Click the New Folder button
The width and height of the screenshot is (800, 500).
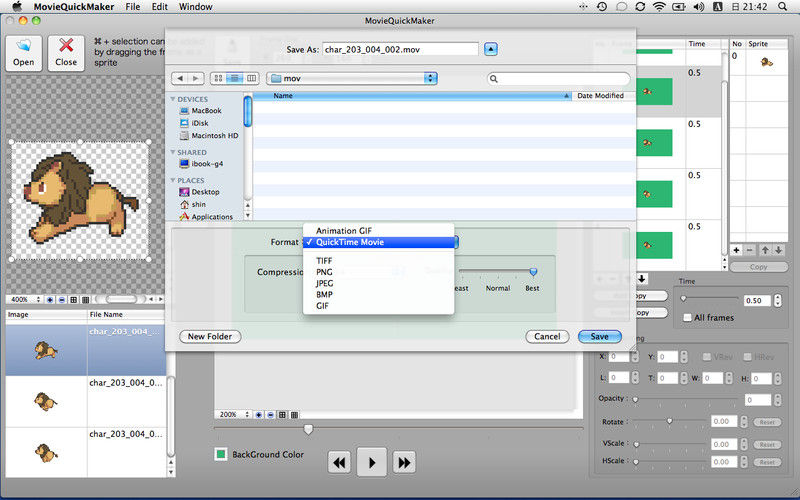click(210, 336)
